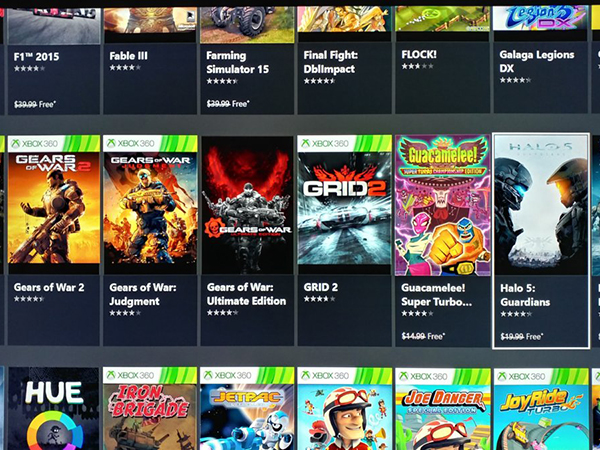Open the Joy Ride Turbo cover art
The width and height of the screenshot is (600, 450).
tap(541, 409)
